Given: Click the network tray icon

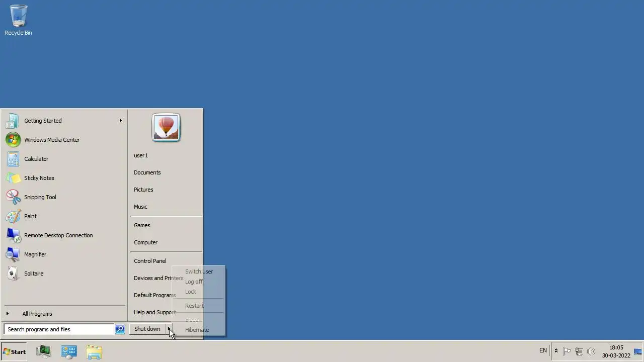Looking at the screenshot, I should pos(579,351).
